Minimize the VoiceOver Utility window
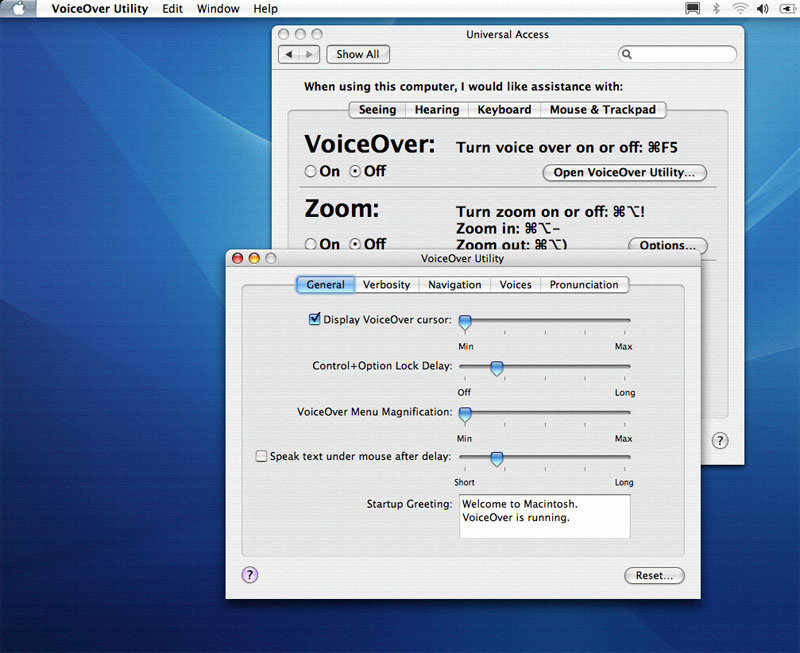Screen dimensions: 800x653 click(254, 258)
